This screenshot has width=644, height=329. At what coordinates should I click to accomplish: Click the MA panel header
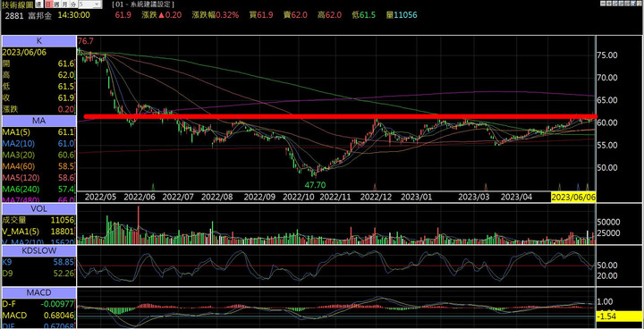pos(39,122)
